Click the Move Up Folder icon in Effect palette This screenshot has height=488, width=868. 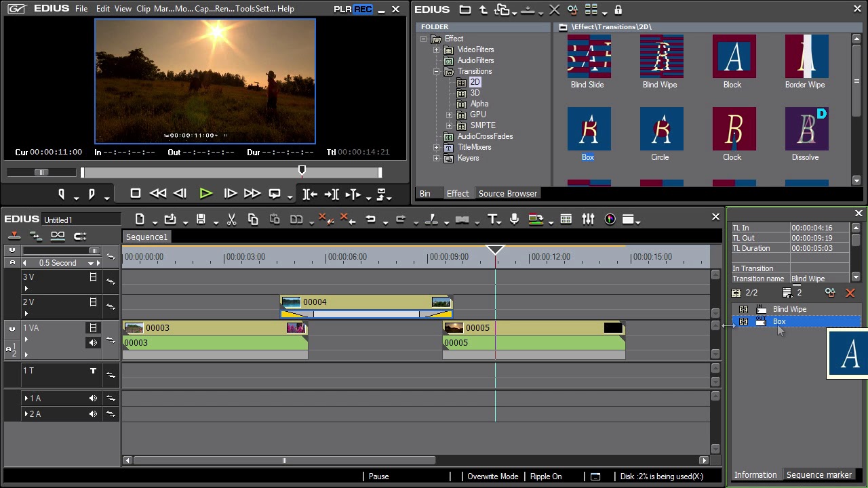coord(483,9)
